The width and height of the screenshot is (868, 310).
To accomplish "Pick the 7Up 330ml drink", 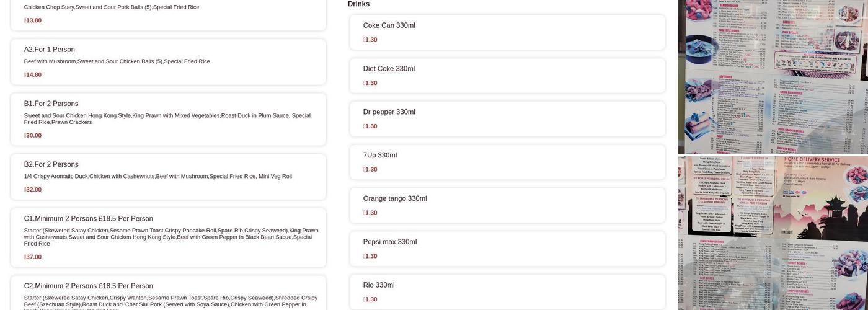I will coord(507,162).
